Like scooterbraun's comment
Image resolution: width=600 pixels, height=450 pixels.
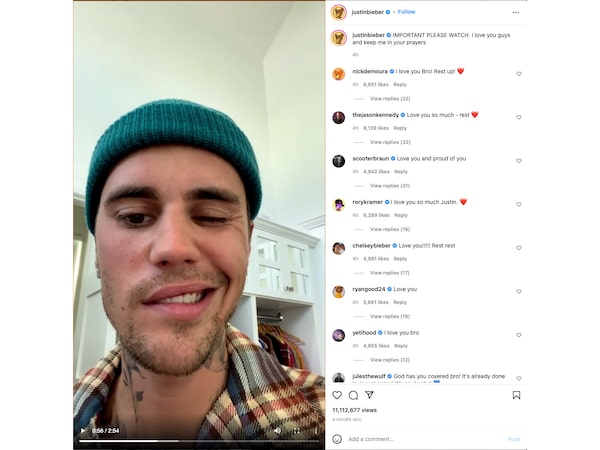[518, 161]
